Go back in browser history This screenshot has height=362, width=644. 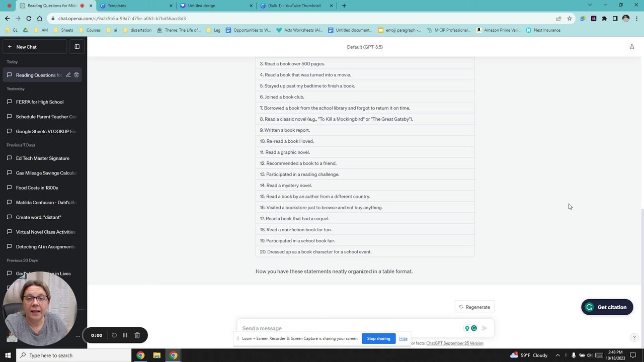[x=7, y=19]
